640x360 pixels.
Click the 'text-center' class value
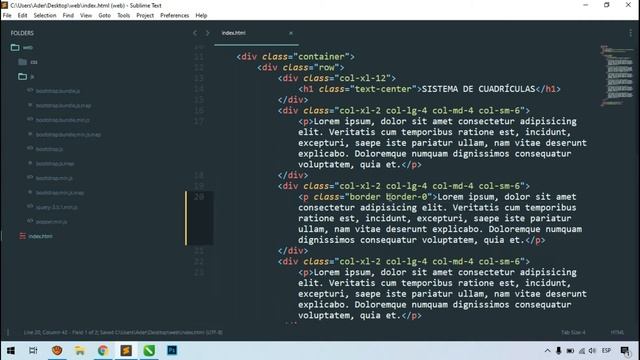383,89
